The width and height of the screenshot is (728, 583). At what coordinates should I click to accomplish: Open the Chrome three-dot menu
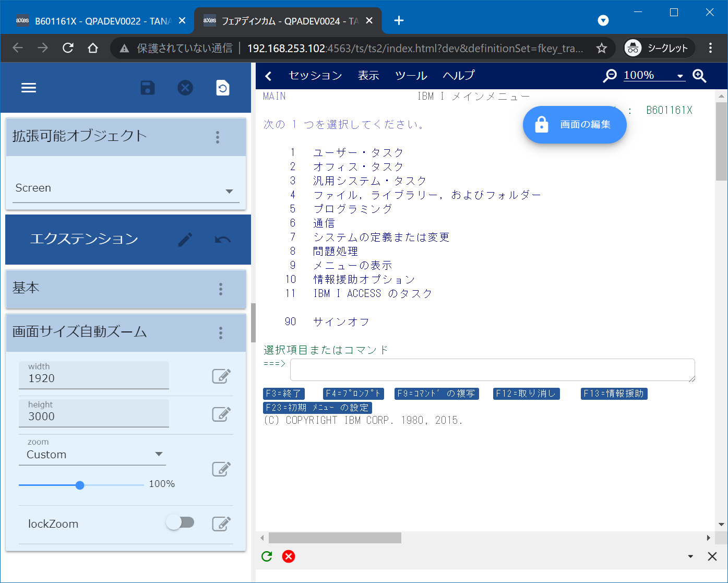point(710,48)
